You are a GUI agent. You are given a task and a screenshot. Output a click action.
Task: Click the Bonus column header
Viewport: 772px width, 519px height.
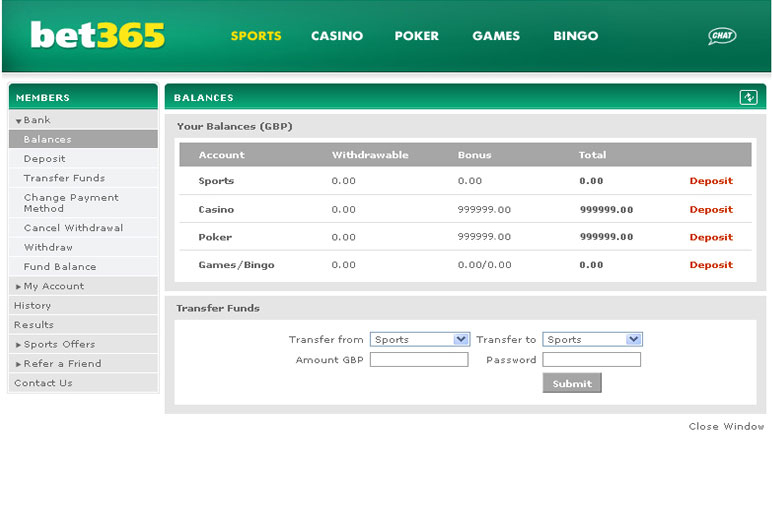[x=474, y=155]
